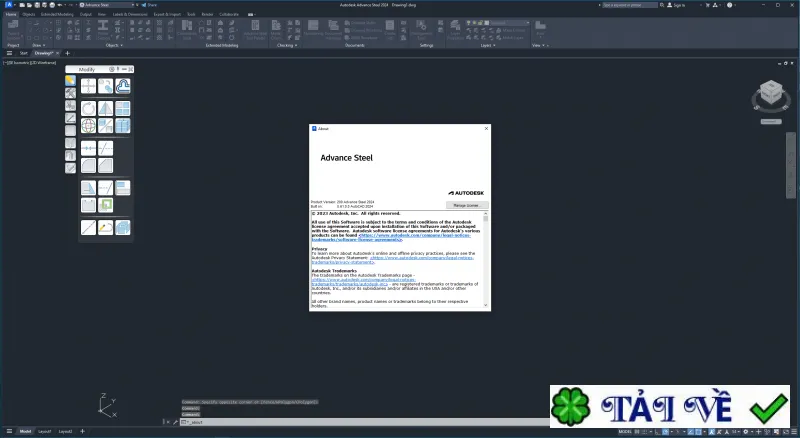This screenshot has height=438, width=800.
Task: Expand the View panel dropdown arrow
Action: tap(544, 45)
